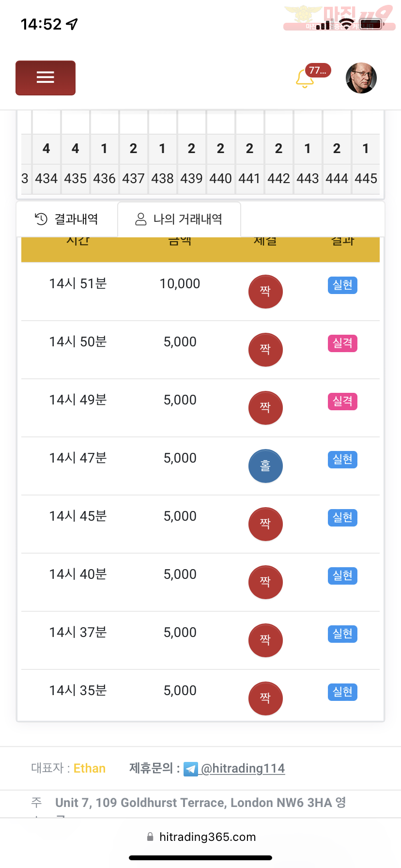Click the 짝 icon in the 14시 35분 row
The width and height of the screenshot is (401, 868).
(265, 698)
